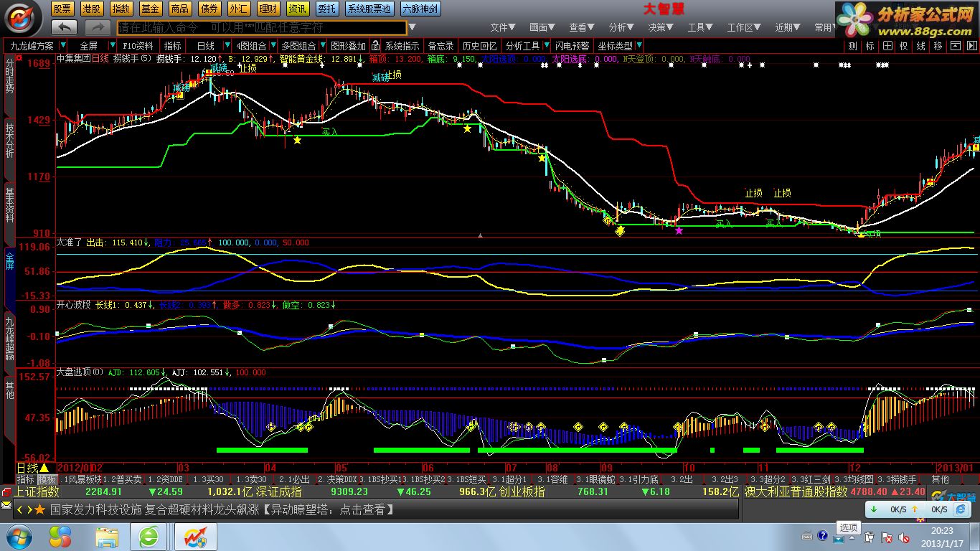Expand the 多图组合 dropdown
This screenshot has width=980, height=551.
point(321,46)
